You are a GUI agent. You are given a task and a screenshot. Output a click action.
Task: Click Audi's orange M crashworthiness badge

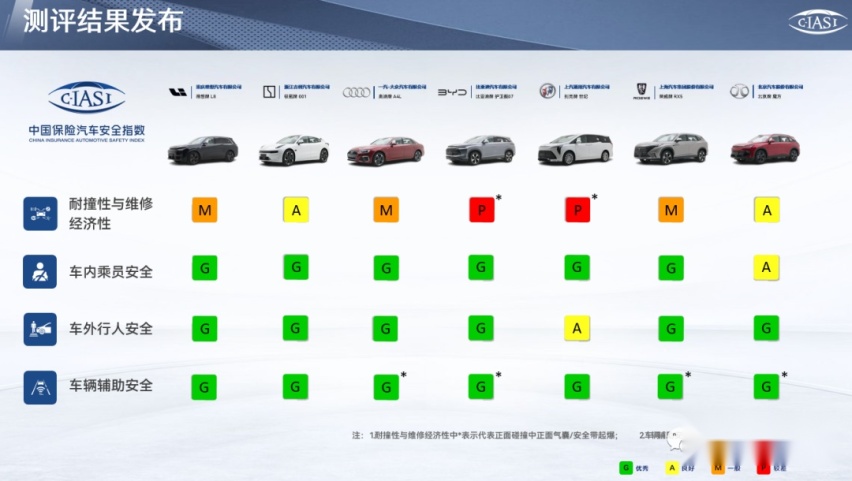click(x=386, y=210)
